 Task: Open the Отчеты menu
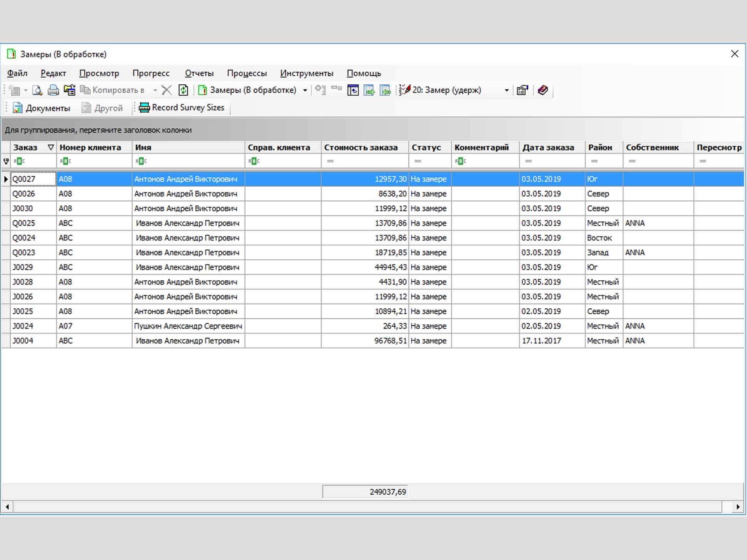tap(199, 73)
